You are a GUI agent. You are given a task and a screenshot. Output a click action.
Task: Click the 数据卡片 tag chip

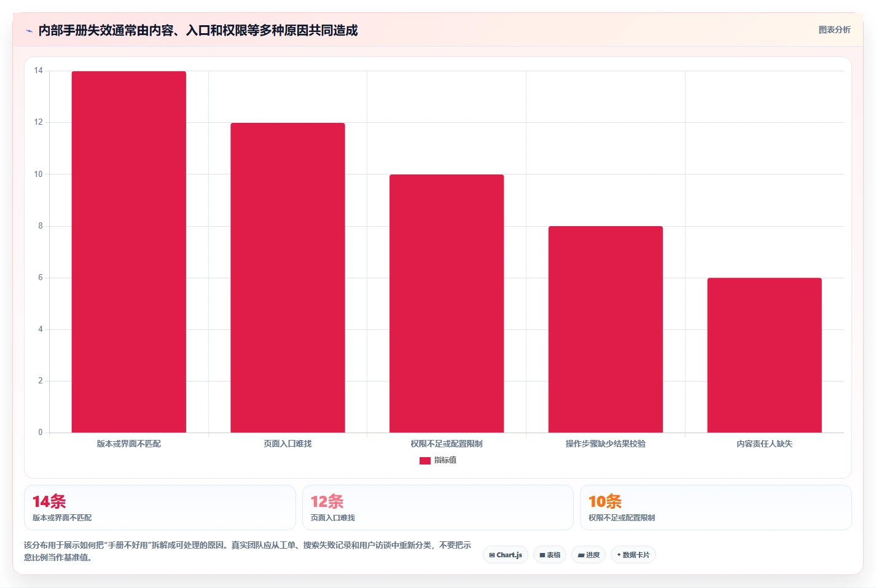[633, 555]
